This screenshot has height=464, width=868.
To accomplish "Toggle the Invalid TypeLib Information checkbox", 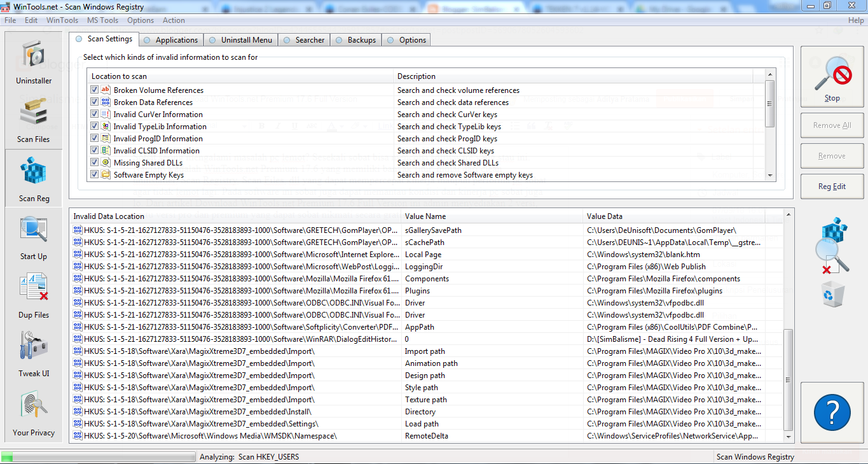I will (x=95, y=126).
